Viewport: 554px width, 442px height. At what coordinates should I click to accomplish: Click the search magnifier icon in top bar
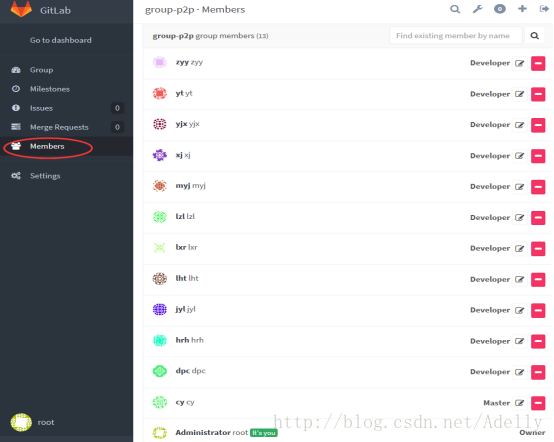coord(455,9)
